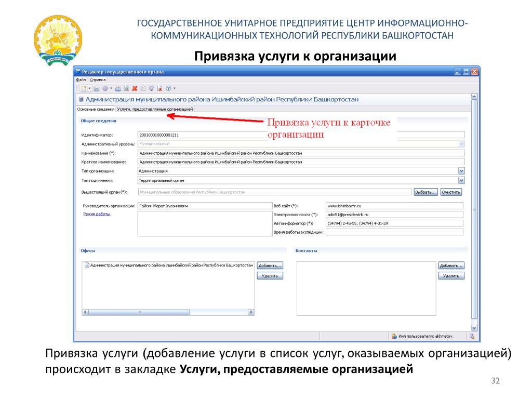532x399 pixels.
Task: Click Удалить in Контакты section
Action: coord(451,276)
